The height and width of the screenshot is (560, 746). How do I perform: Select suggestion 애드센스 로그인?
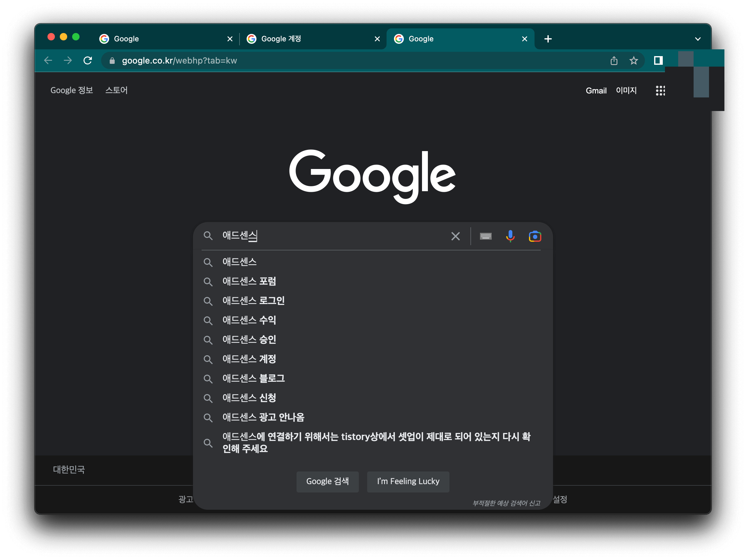253,301
